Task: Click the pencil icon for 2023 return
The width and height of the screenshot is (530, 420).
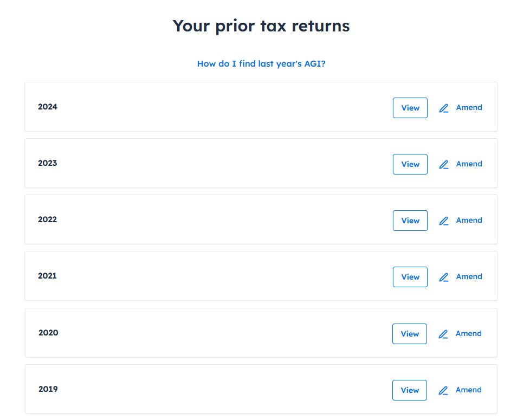Action: pyautogui.click(x=444, y=165)
